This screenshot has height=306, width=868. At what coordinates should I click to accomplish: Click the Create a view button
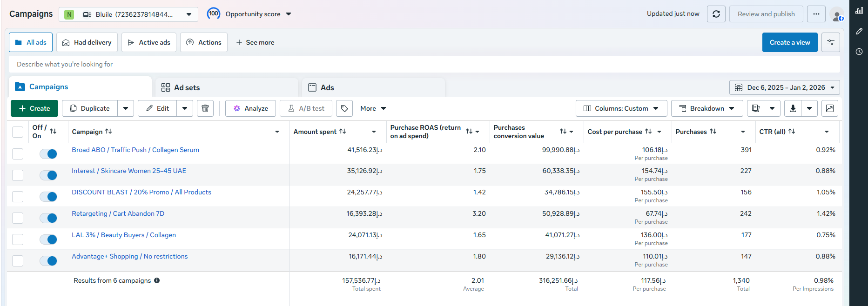click(x=790, y=42)
